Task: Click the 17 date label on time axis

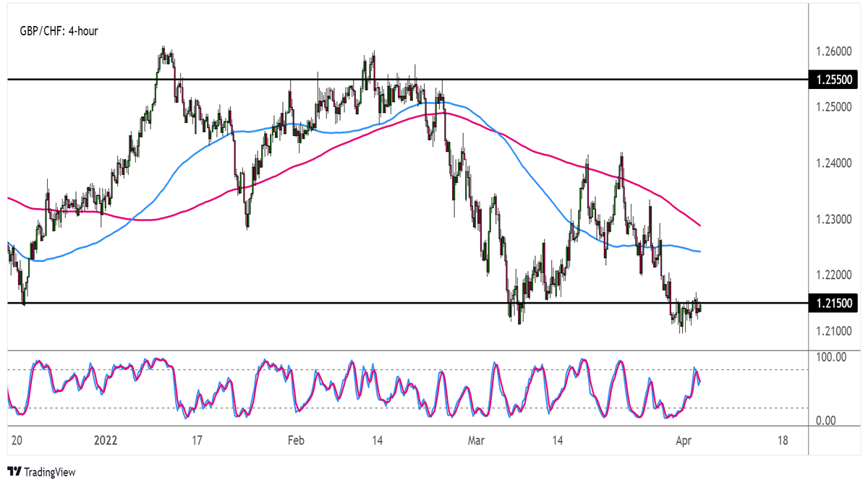Action: pyautogui.click(x=197, y=440)
